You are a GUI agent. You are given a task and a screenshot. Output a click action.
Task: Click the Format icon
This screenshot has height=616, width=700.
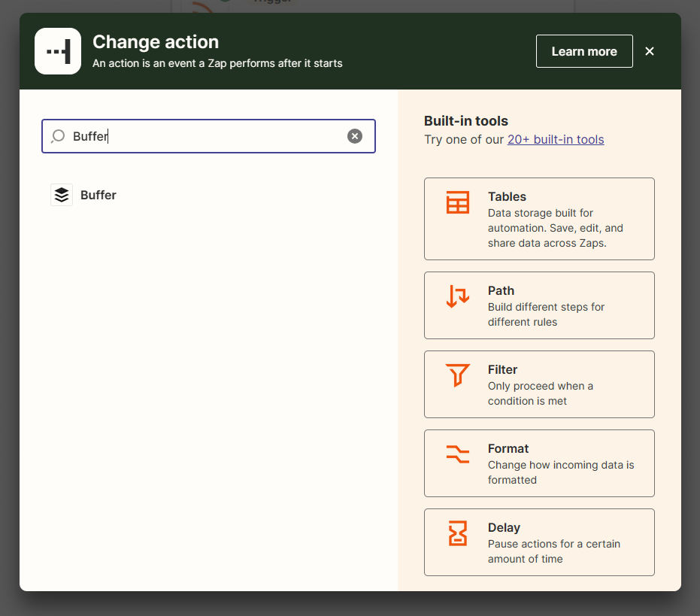point(458,454)
